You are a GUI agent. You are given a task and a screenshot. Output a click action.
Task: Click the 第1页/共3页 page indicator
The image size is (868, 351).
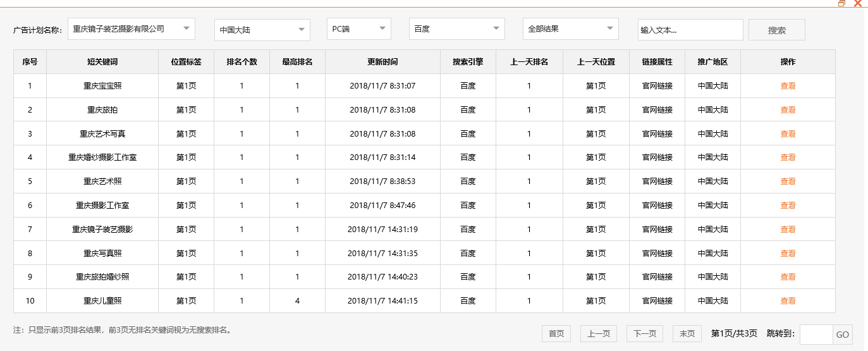[x=734, y=334]
